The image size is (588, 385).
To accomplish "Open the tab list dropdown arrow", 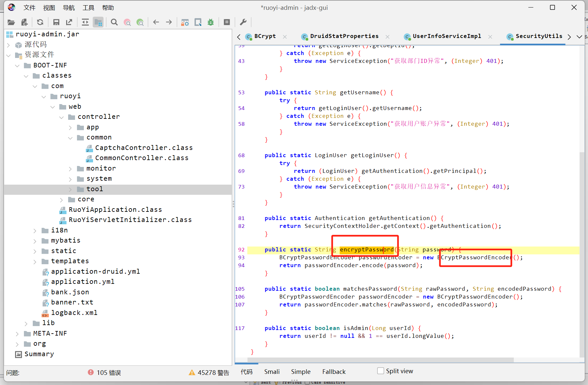I will click(x=579, y=37).
